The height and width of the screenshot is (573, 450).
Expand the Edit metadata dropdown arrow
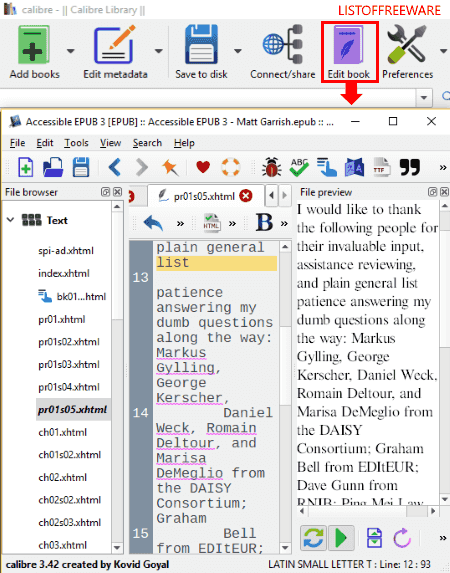158,51
